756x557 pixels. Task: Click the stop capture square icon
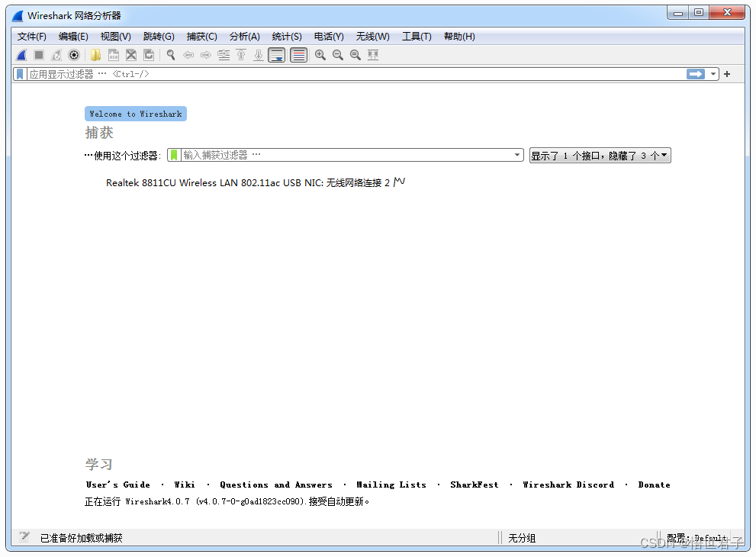[39, 55]
